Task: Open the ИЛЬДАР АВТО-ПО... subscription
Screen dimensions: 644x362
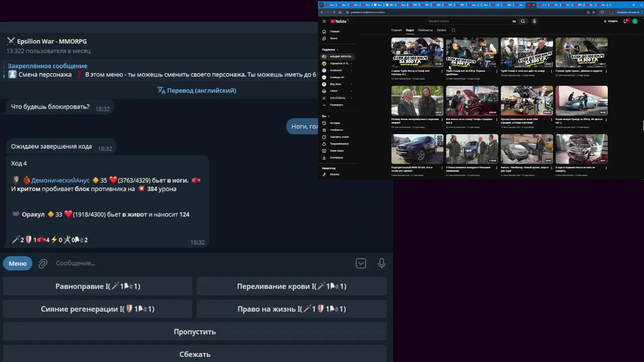Action: point(338,56)
